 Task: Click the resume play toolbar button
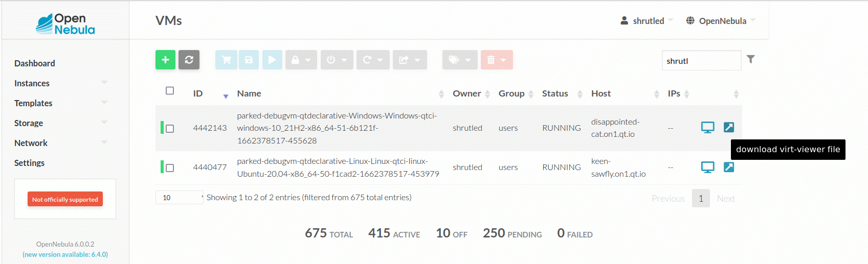coord(272,60)
